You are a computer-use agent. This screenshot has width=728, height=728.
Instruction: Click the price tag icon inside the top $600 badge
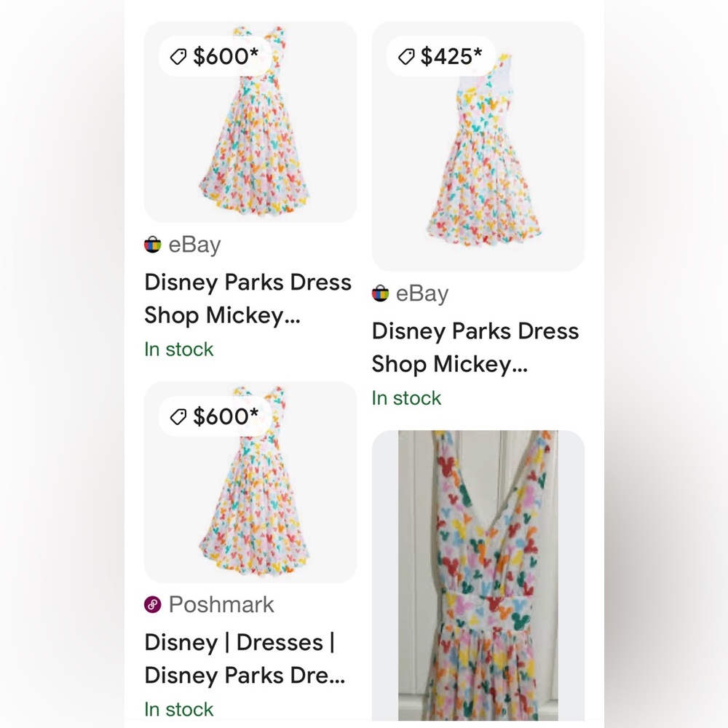(178, 56)
